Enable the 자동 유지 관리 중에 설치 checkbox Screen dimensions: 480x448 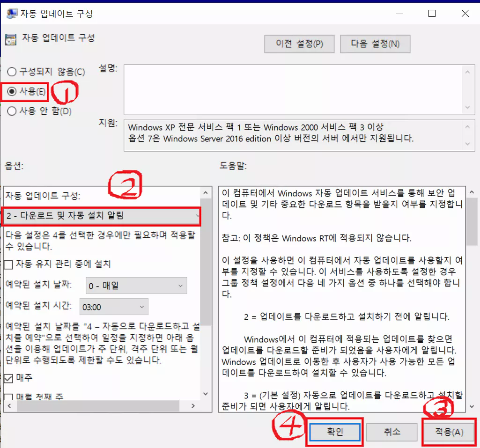pos(8,264)
